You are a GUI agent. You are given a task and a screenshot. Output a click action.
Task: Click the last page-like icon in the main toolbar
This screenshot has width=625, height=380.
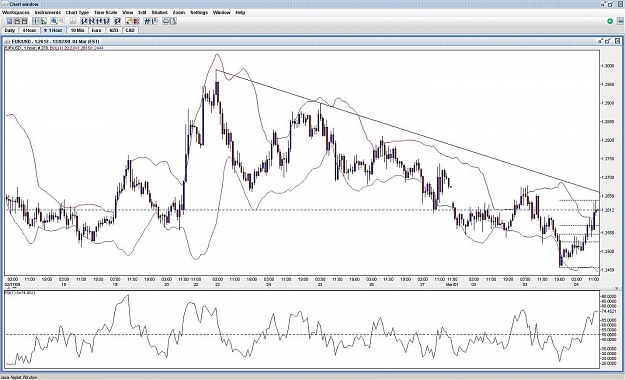click(173, 21)
